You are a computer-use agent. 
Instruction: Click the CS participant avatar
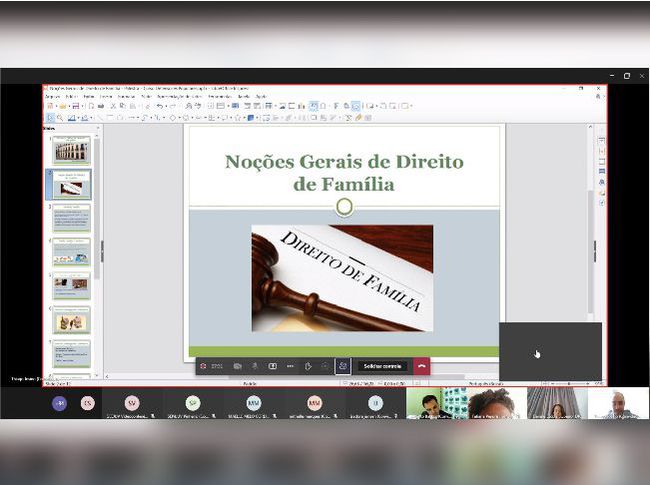click(x=88, y=403)
